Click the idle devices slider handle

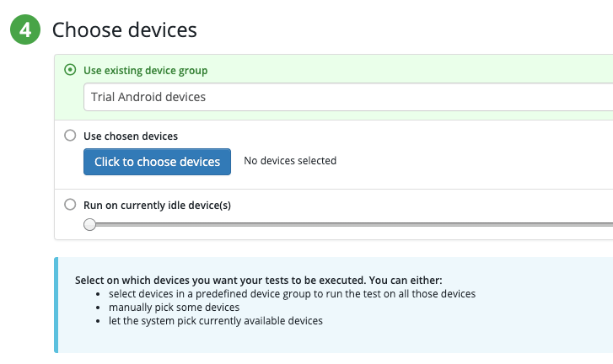[x=90, y=224]
